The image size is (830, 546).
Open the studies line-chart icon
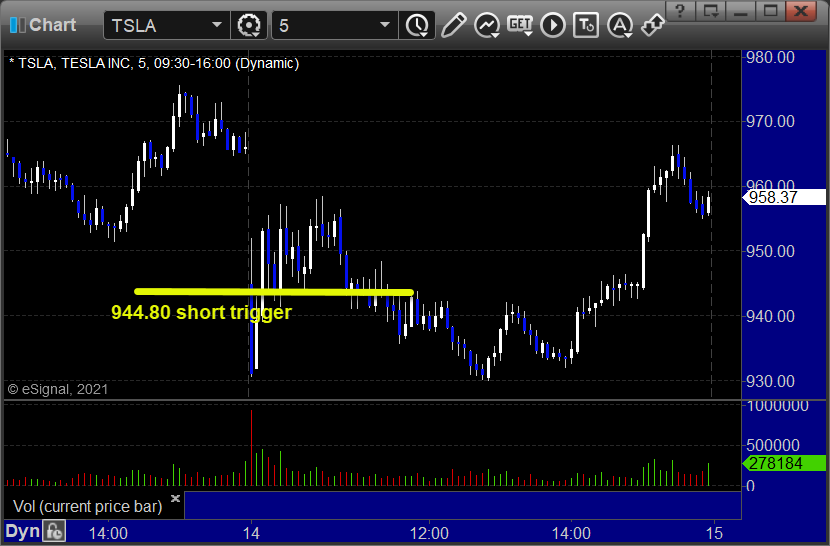pyautogui.click(x=487, y=25)
